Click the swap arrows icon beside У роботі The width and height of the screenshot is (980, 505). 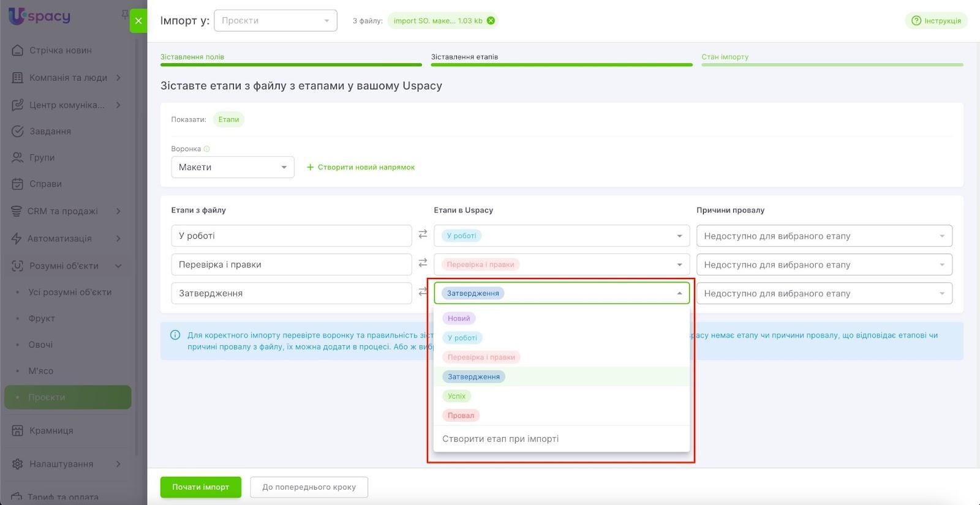[423, 234]
